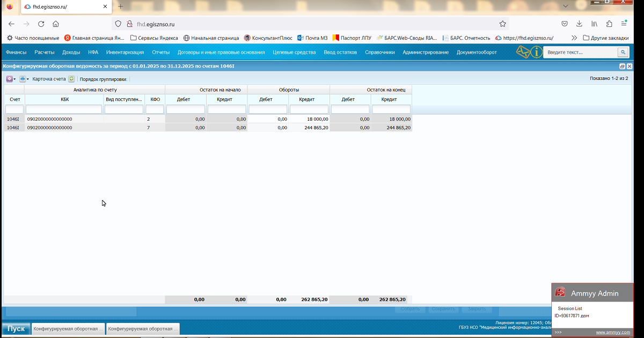Open the Финансы menu
644x338 pixels.
tap(16, 53)
